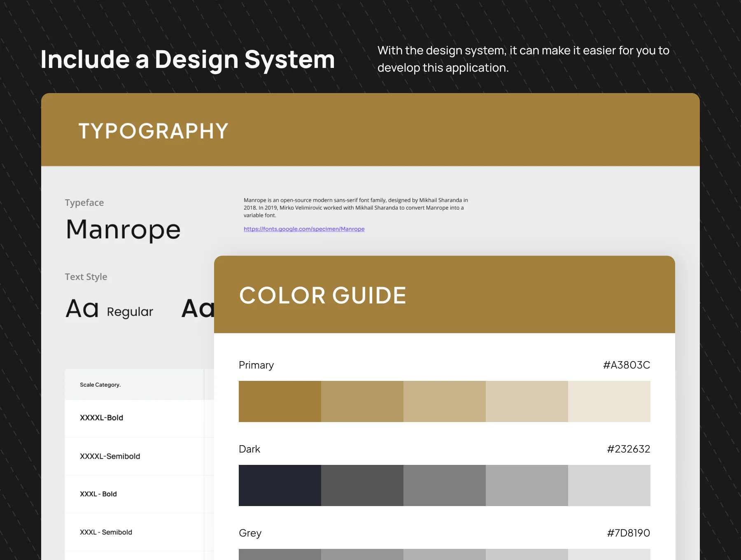Click the Regular text style sample
Viewport: 741px width, 560px height.
(x=110, y=309)
